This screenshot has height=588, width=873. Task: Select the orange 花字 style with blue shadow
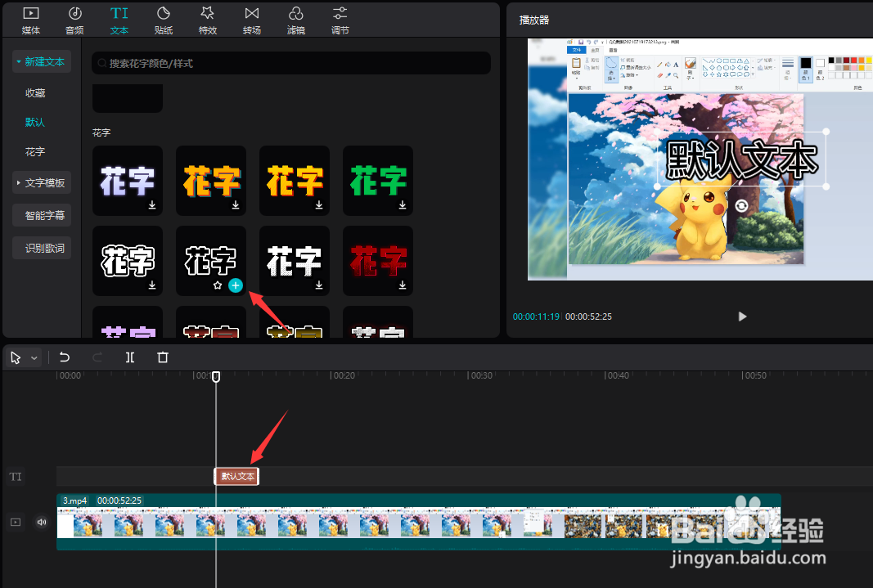click(x=211, y=180)
